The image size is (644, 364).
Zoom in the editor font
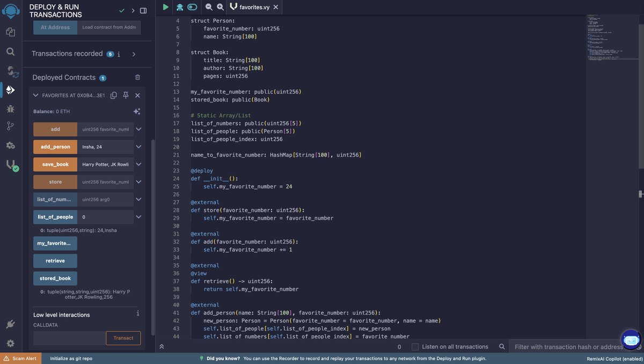click(220, 7)
